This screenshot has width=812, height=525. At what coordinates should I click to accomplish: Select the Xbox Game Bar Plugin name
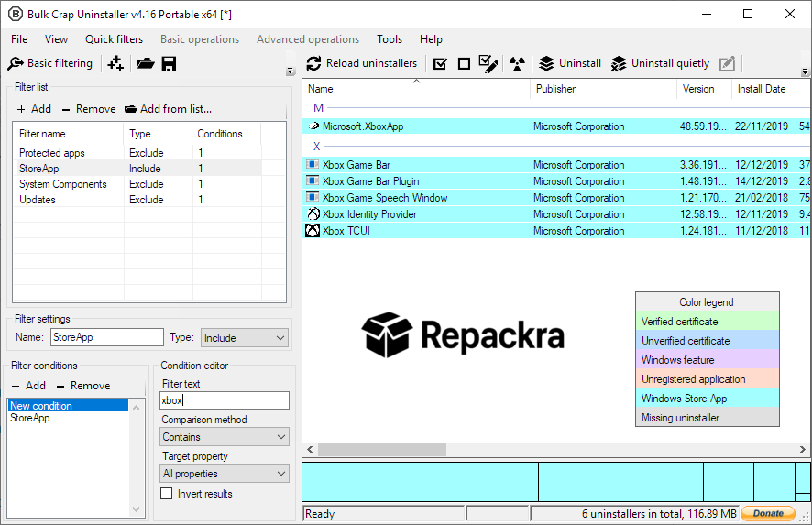[371, 181]
